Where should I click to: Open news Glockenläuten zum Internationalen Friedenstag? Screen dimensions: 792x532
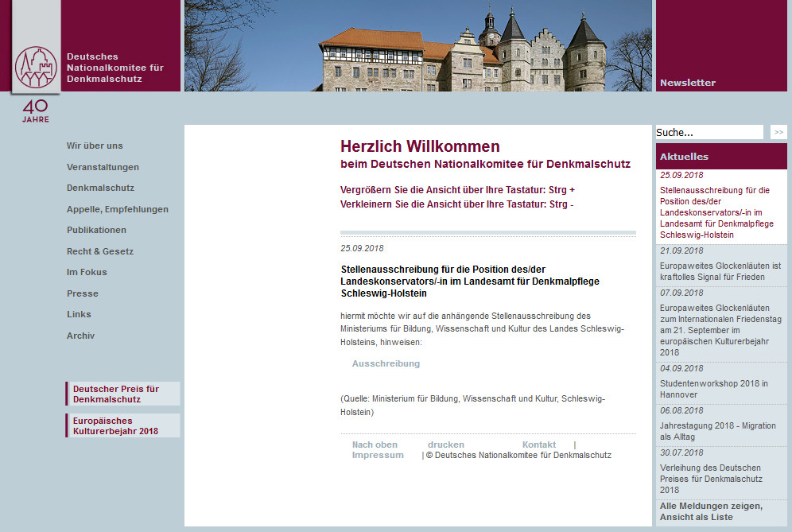pos(720,330)
